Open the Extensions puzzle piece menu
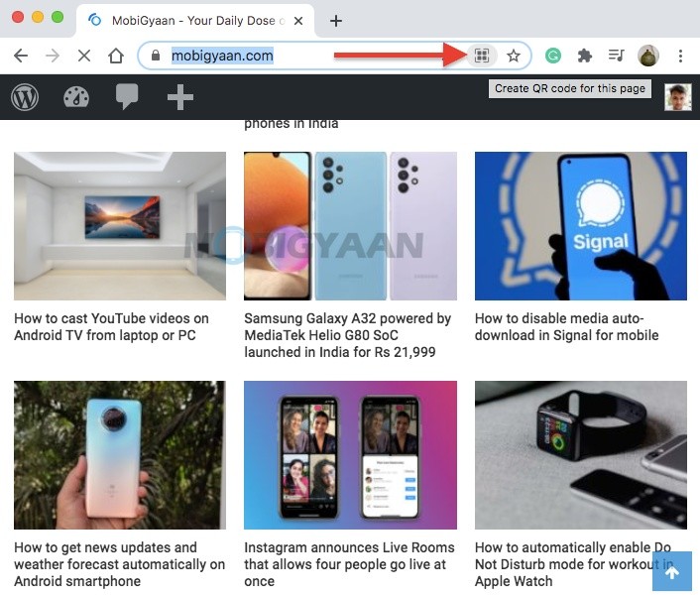This screenshot has width=700, height=595. click(x=584, y=56)
